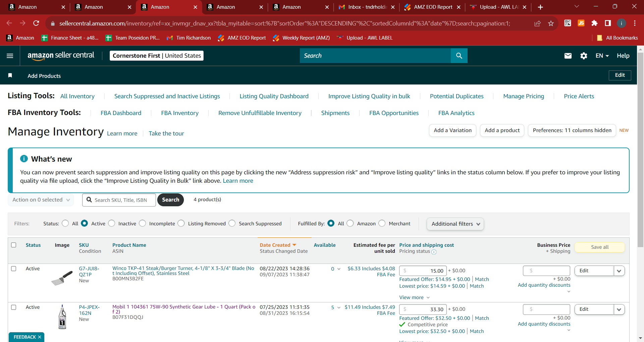
Task: Click the Pricing status info icon
Action: pos(434,252)
